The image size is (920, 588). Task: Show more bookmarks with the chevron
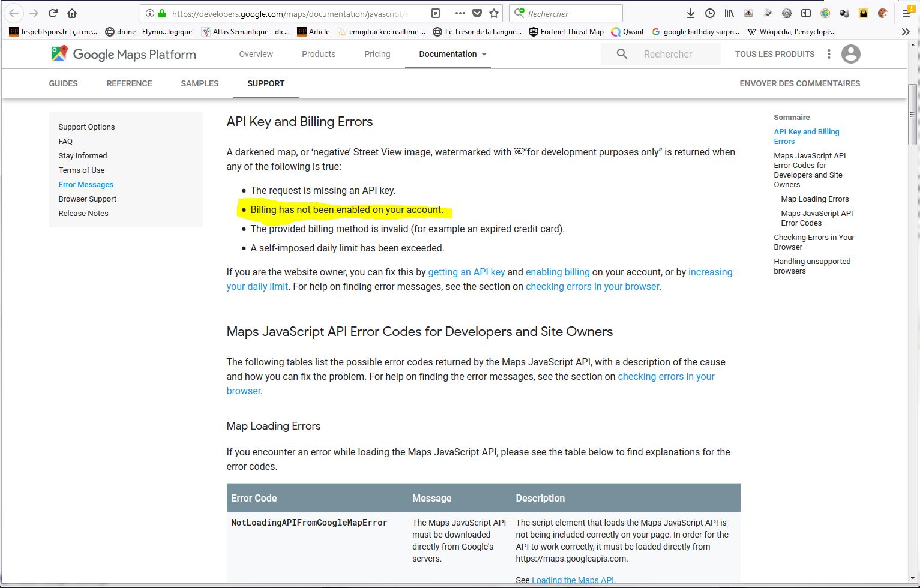coord(906,32)
